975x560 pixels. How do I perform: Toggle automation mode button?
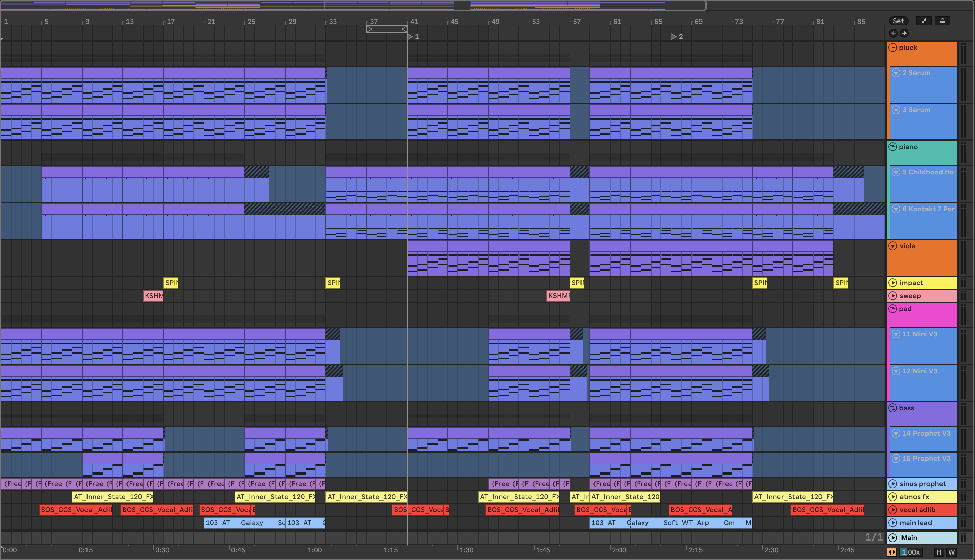[x=924, y=21]
